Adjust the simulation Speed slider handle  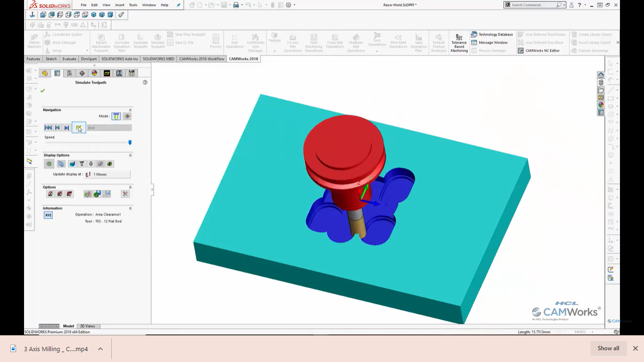point(130,142)
